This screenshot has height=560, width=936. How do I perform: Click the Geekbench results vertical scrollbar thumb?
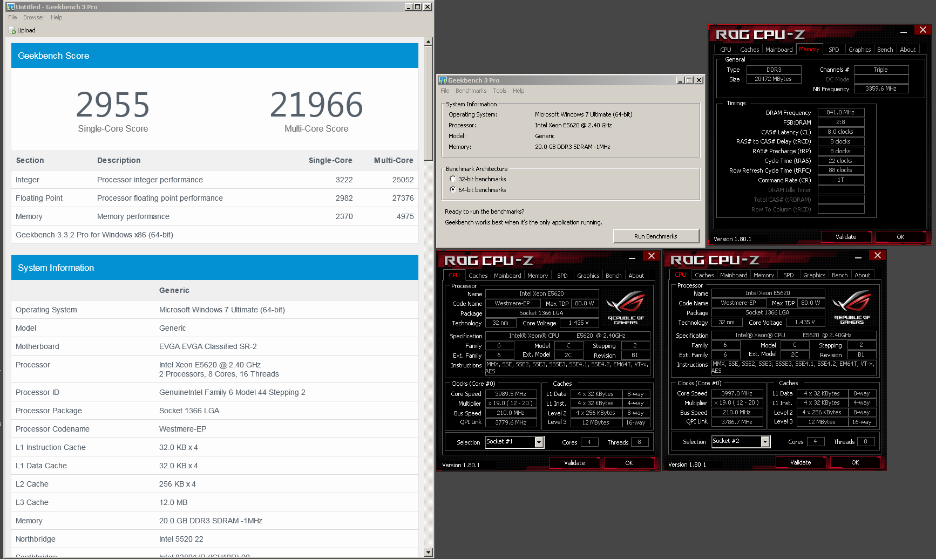pyautogui.click(x=428, y=104)
